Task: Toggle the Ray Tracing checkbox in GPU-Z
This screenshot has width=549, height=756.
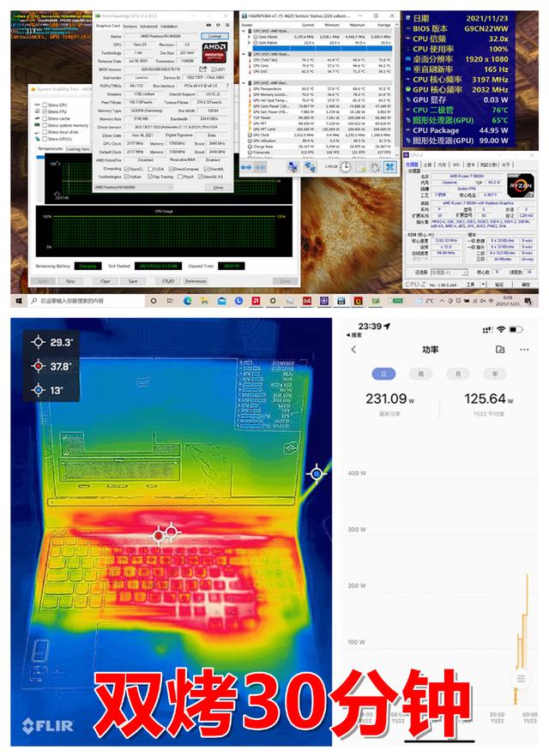Action: 149,177
